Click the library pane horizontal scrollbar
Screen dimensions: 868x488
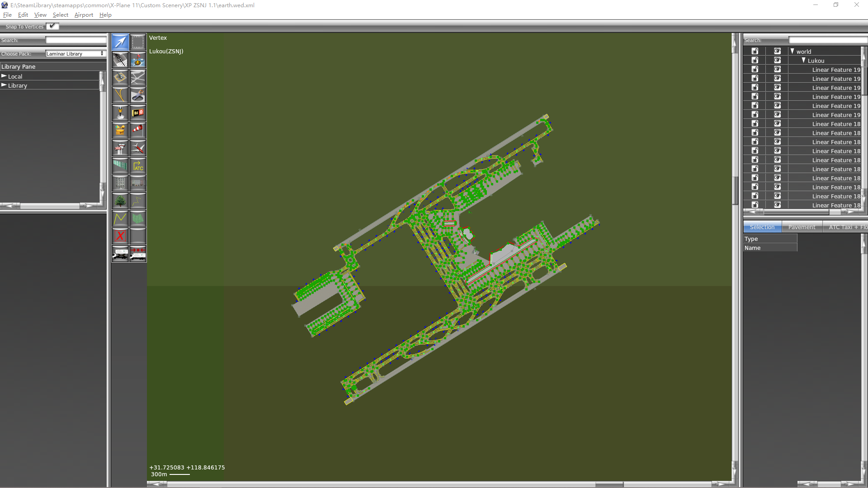[50, 206]
